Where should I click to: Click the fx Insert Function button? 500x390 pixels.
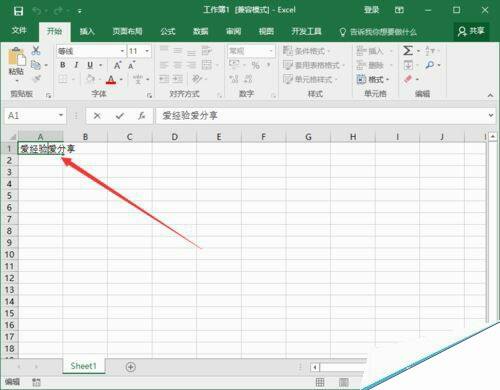pos(142,116)
